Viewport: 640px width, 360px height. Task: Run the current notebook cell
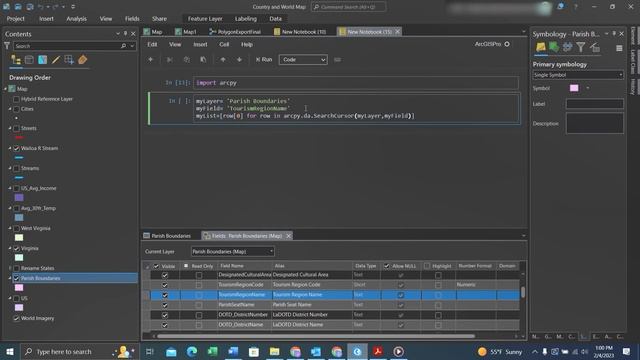click(x=264, y=60)
